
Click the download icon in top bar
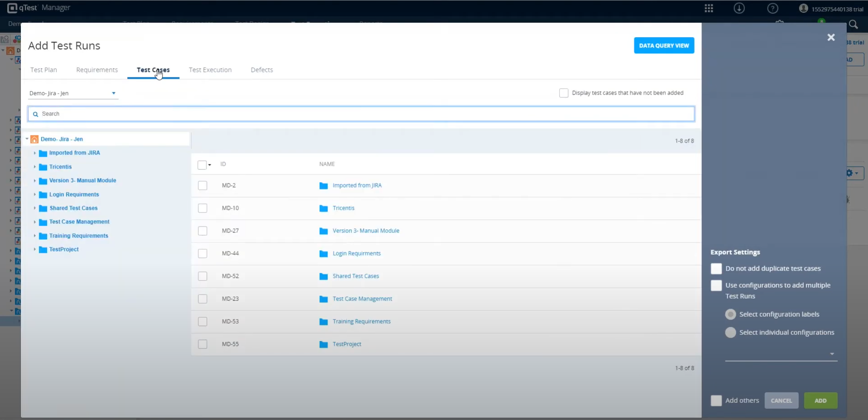(x=739, y=9)
